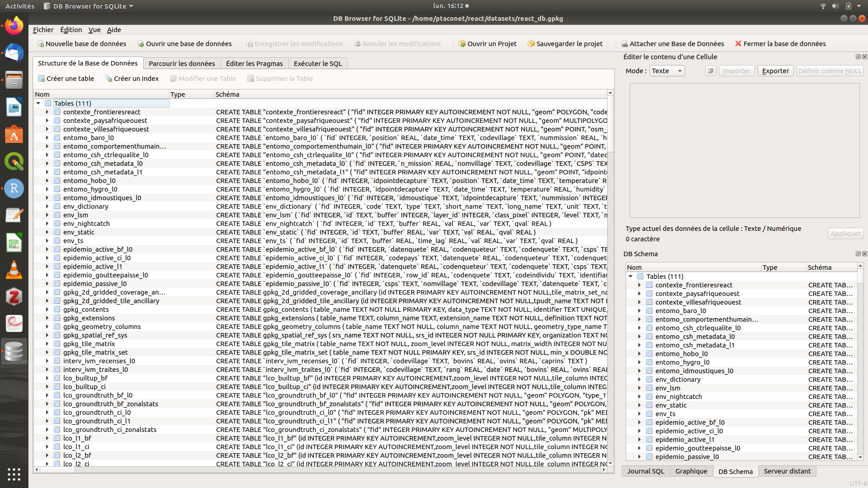Click the Fermer la base de données icon
Screen dimensions: 868x488
(738, 44)
